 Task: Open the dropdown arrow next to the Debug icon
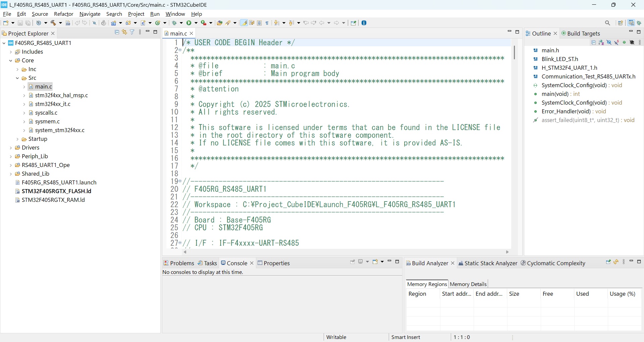pos(181,23)
